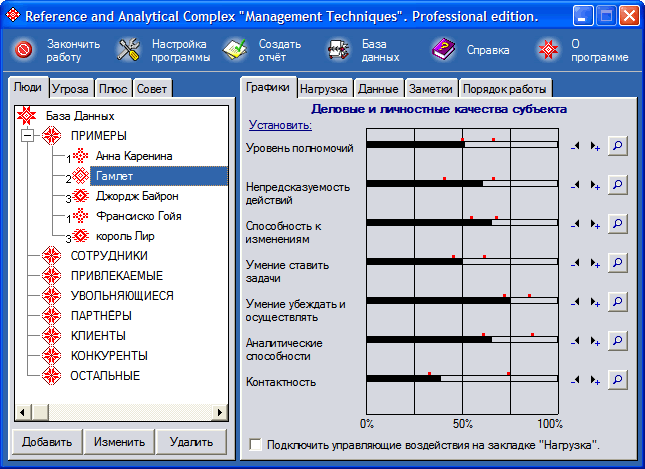The width and height of the screenshot is (645, 469).
Task: Click magnifier for Аналитические способности
Action: pyautogui.click(x=617, y=341)
